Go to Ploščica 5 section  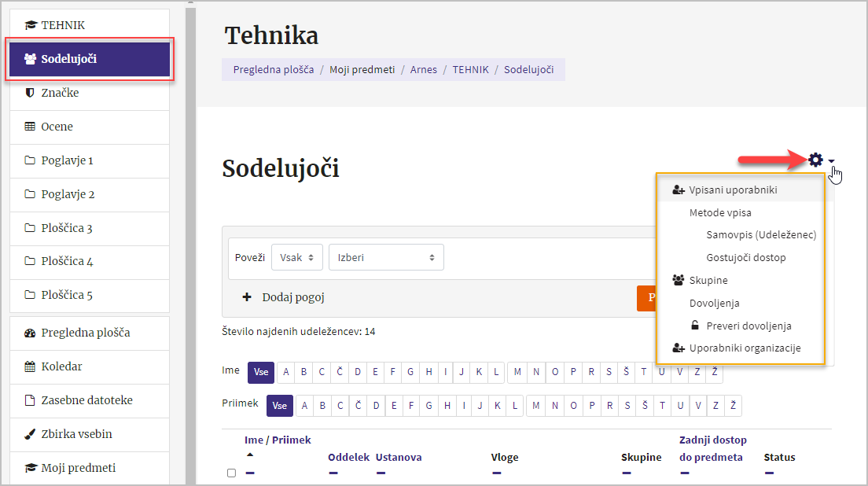tap(90, 295)
